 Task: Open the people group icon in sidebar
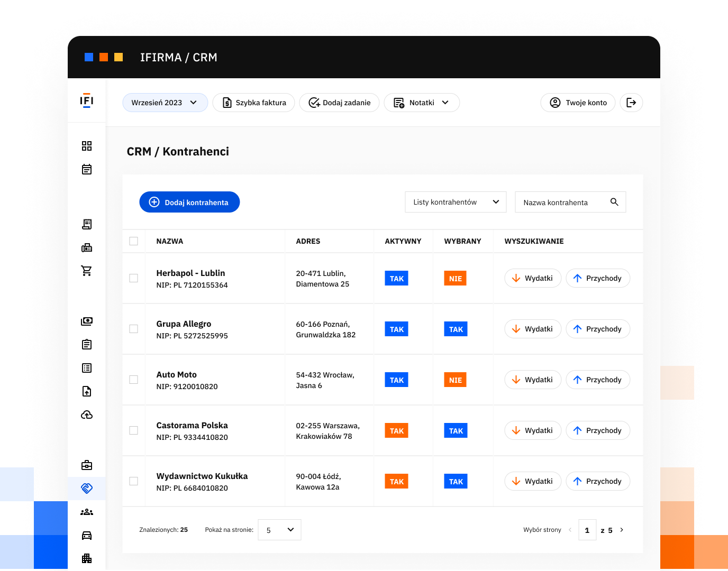click(x=87, y=512)
